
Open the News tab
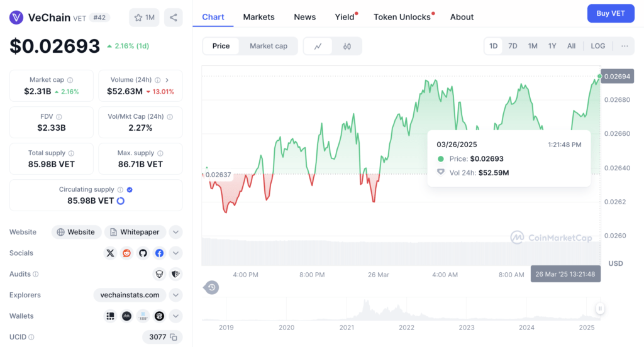coord(305,17)
